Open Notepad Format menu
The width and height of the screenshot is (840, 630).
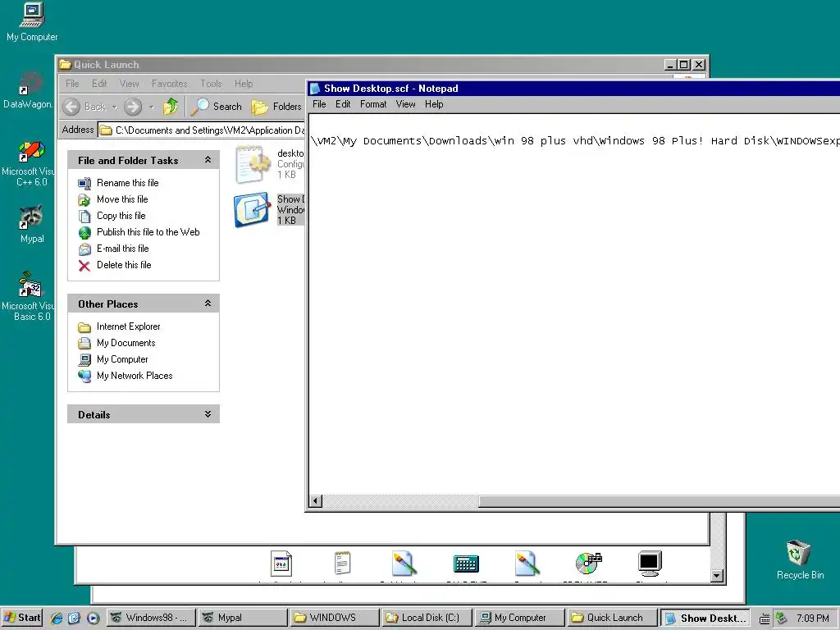tap(373, 104)
